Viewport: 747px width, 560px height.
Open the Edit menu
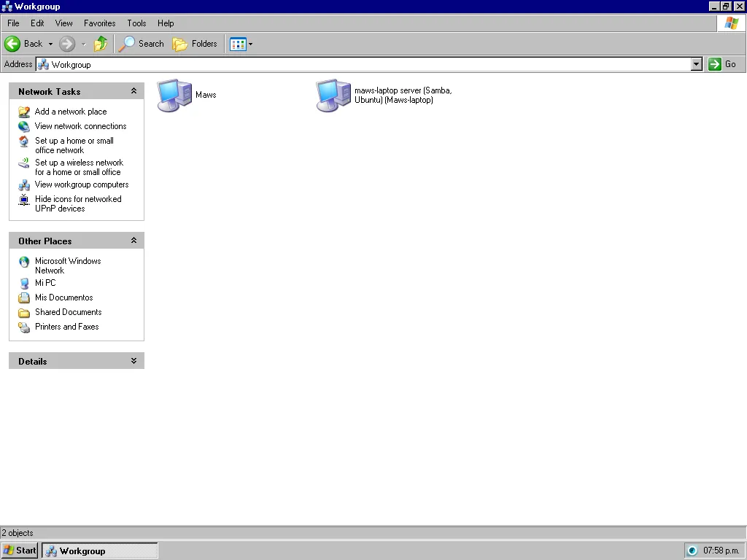tap(37, 23)
